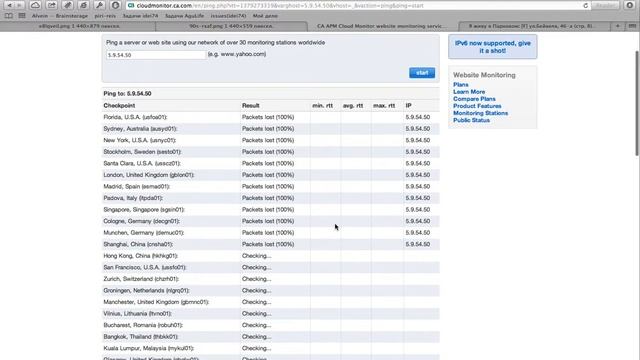Open the Product Features link
The width and height of the screenshot is (640, 360).
[477, 106]
